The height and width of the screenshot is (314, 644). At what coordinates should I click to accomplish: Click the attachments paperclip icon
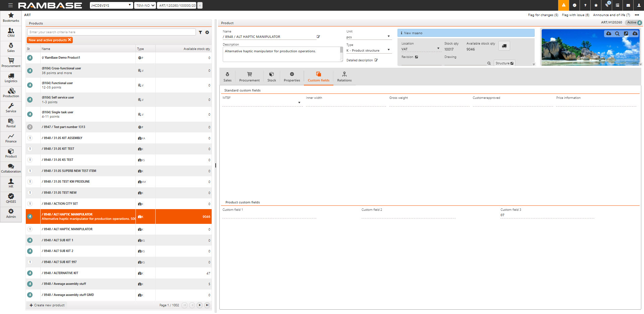click(x=607, y=5)
